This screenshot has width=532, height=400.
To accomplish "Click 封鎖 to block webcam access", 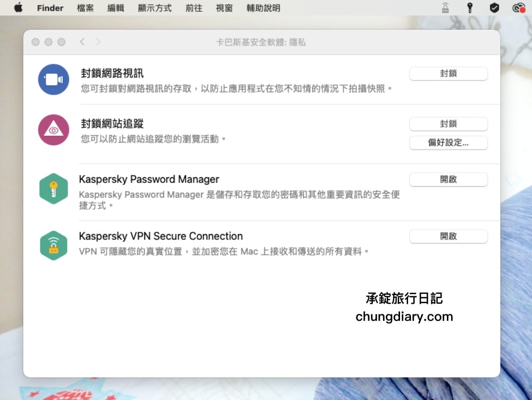I will point(448,74).
